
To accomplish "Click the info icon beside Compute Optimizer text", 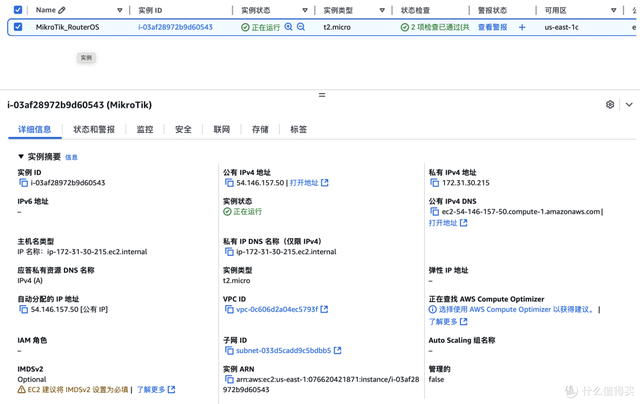I will click(x=432, y=309).
